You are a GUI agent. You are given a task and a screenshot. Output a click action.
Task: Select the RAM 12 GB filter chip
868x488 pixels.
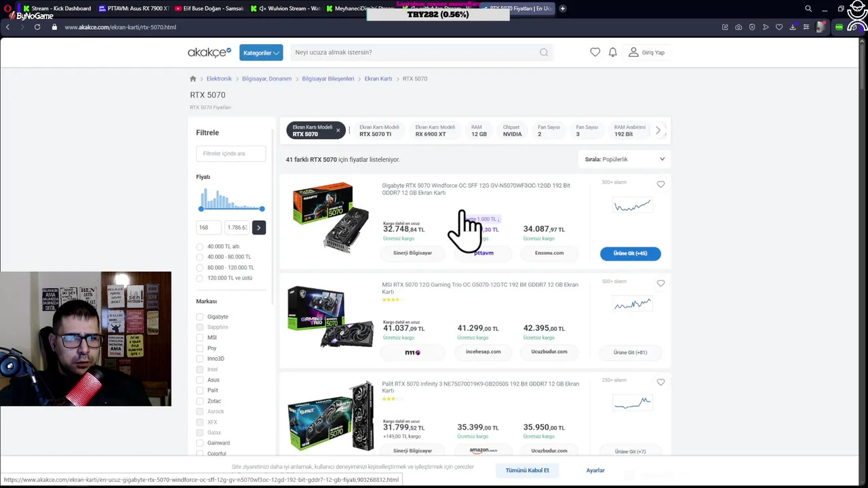coord(479,130)
